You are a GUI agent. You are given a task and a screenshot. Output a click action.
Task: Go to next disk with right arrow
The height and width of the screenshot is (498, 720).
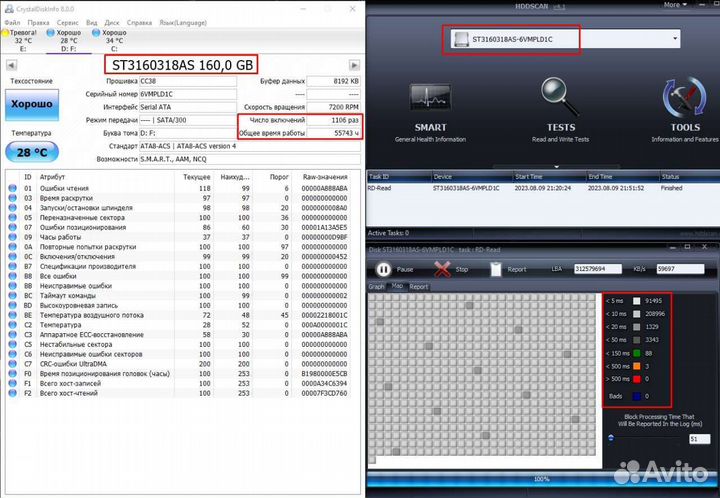tap(353, 64)
